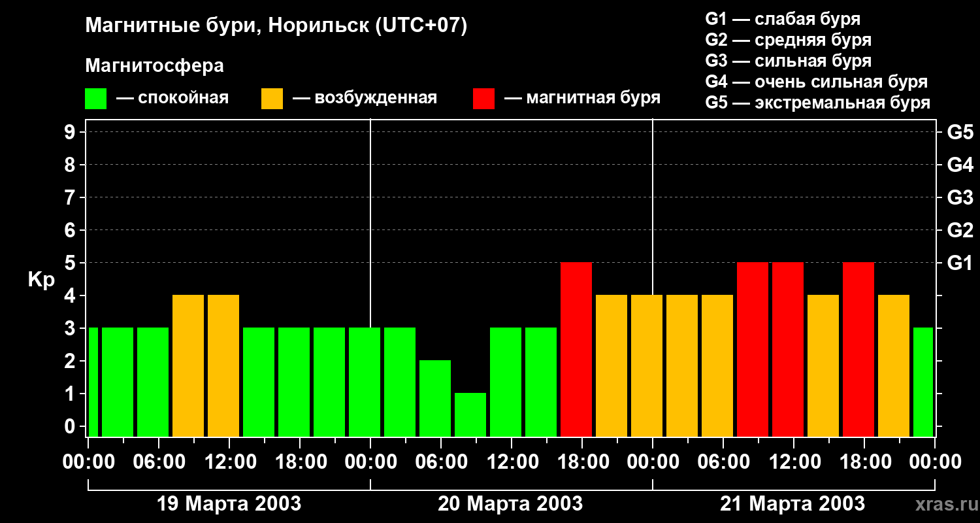The width and height of the screenshot is (980, 523).
Task: Select the final narrow green bar at chart's end
Action: 923,382
